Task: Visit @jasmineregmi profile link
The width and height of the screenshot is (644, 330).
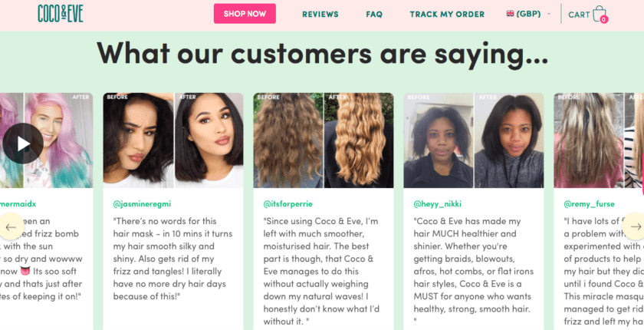Action: (142, 204)
